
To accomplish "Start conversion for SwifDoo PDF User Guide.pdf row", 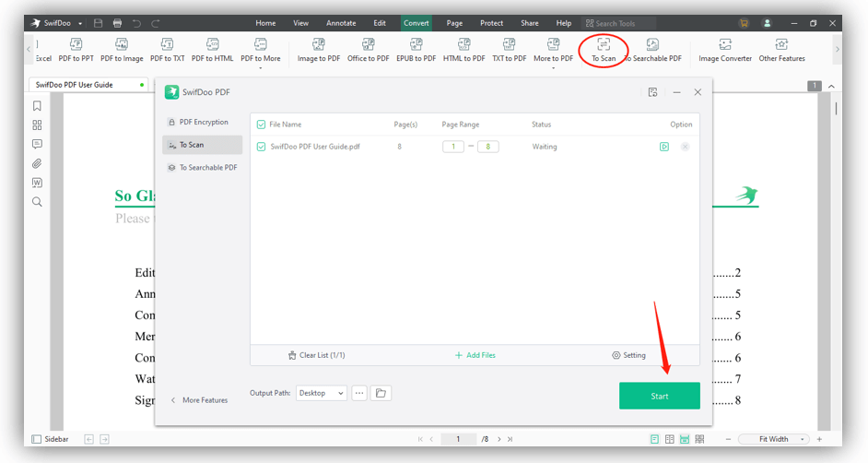I will click(x=664, y=147).
